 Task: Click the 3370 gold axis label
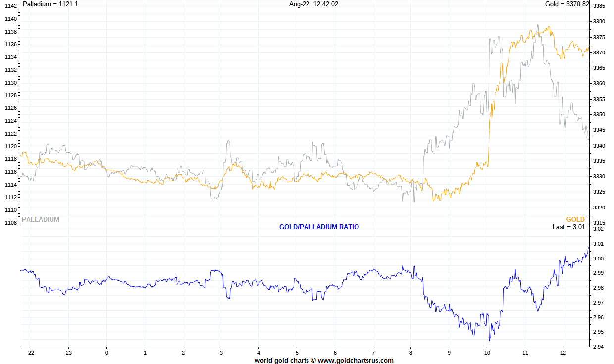599,52
